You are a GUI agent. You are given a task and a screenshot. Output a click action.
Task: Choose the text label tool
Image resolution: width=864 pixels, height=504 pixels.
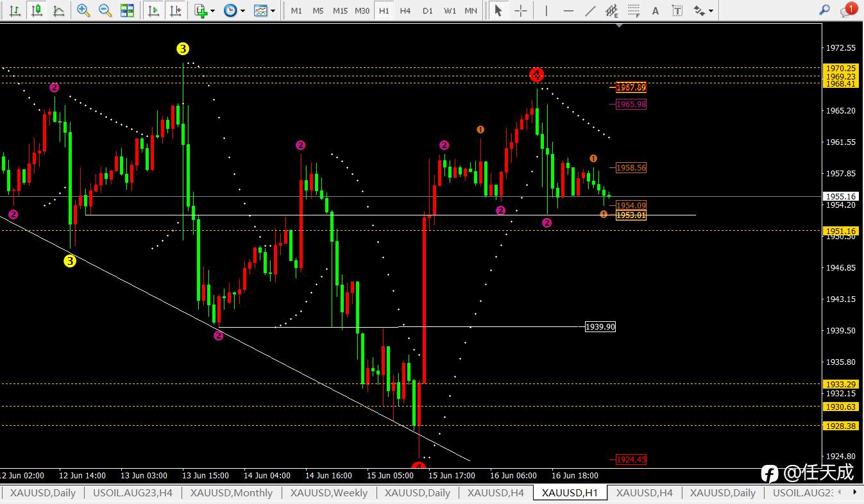click(x=677, y=10)
